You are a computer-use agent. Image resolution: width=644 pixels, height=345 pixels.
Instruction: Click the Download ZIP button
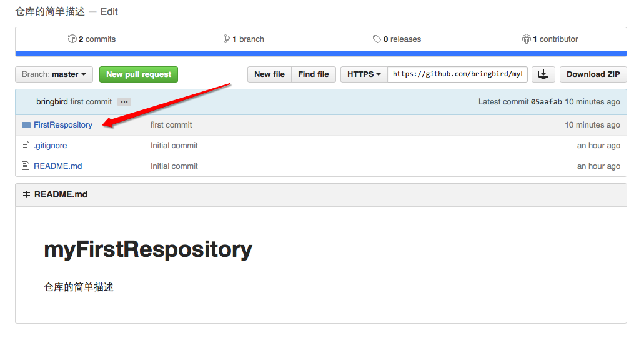pyautogui.click(x=593, y=74)
